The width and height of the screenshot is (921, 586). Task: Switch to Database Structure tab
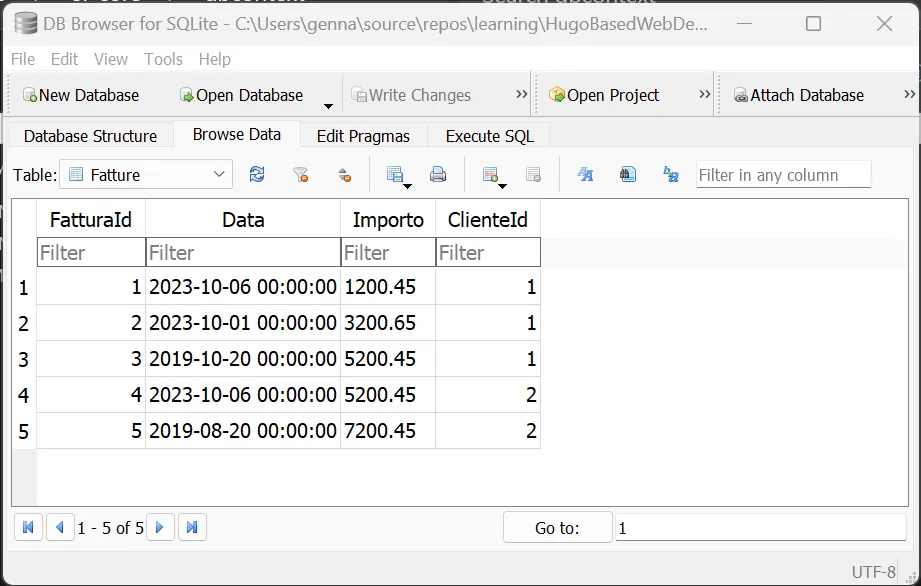pyautogui.click(x=90, y=136)
